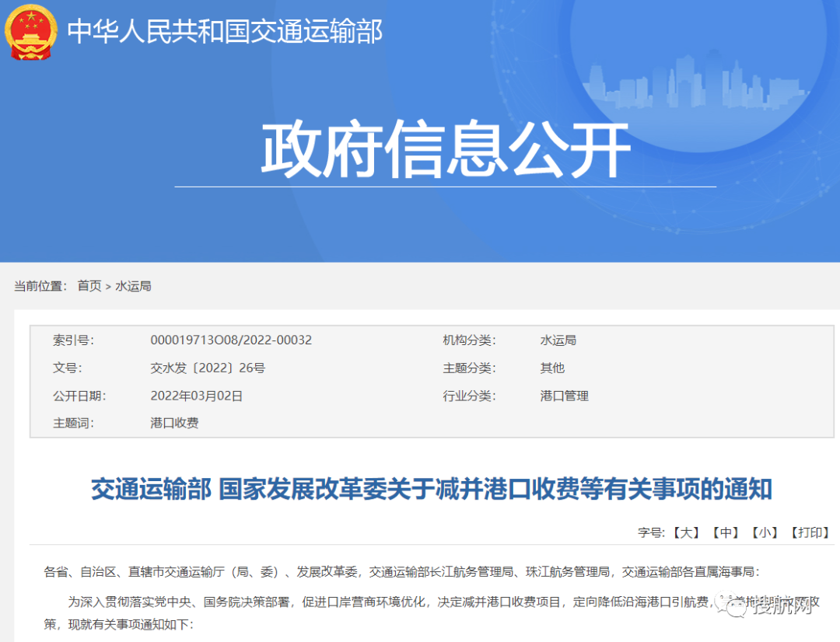This screenshot has height=642, width=840.
Task: Click the national emblem logo
Action: pos(31,32)
